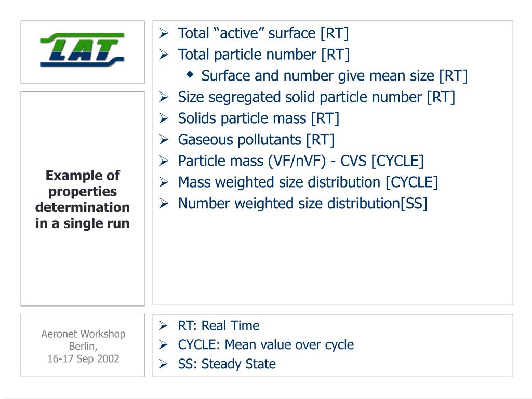
Task: Click arrow bullet beside Mass weighted size
Action: (x=164, y=182)
